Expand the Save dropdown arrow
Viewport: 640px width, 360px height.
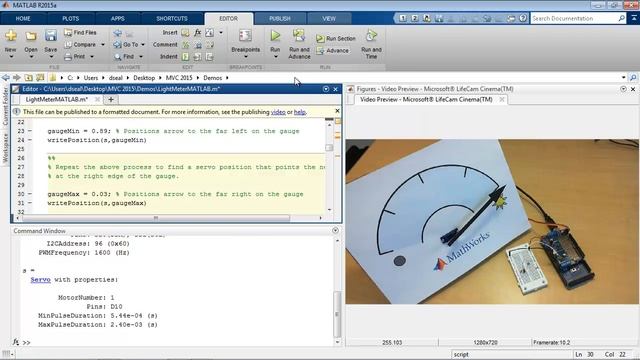click(x=51, y=57)
